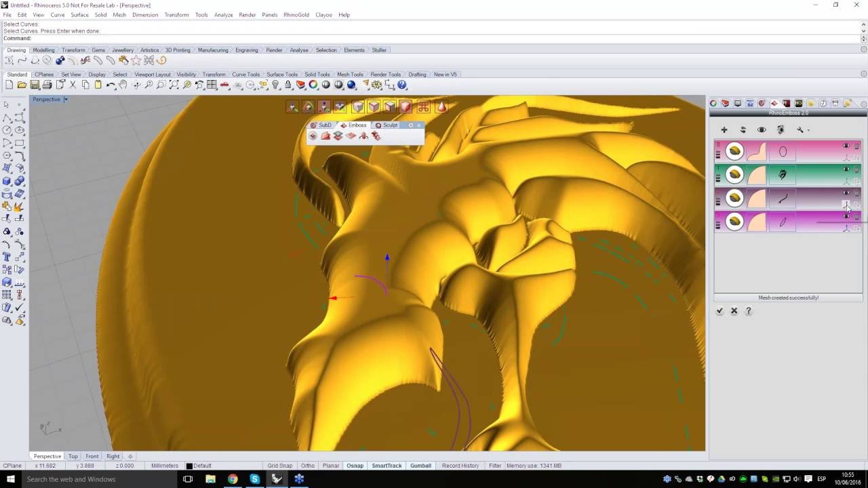This screenshot has width=868, height=488.
Task: Add a new RhinoEmboss layer with plus icon
Action: 724,129
